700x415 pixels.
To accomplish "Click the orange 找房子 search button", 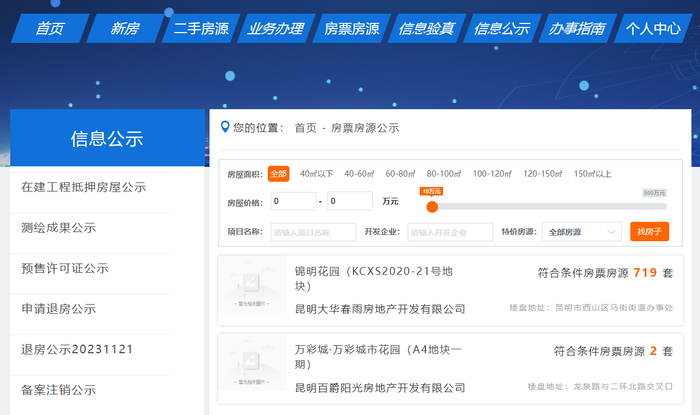I will (x=650, y=232).
